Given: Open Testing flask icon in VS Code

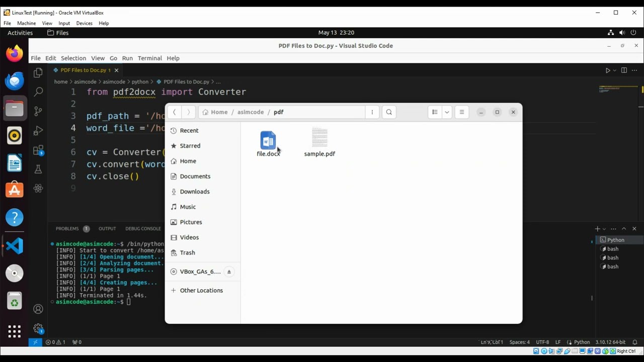Looking at the screenshot, I should (x=38, y=169).
